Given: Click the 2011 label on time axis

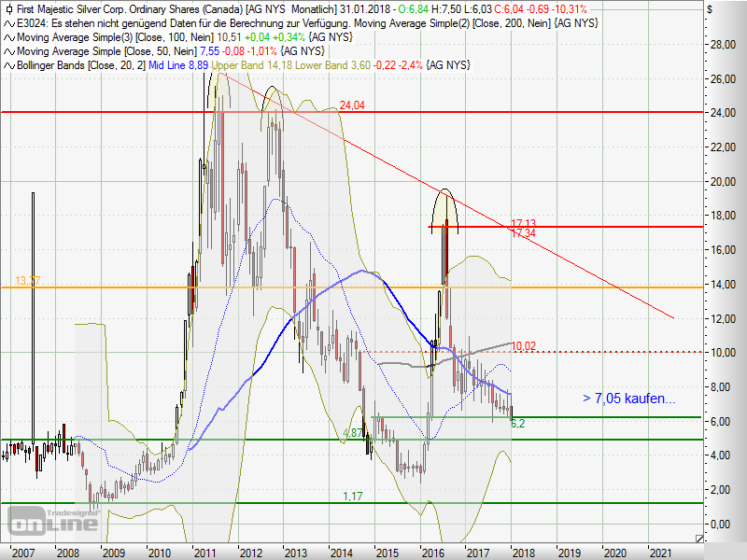Looking at the screenshot, I should 204,553.
